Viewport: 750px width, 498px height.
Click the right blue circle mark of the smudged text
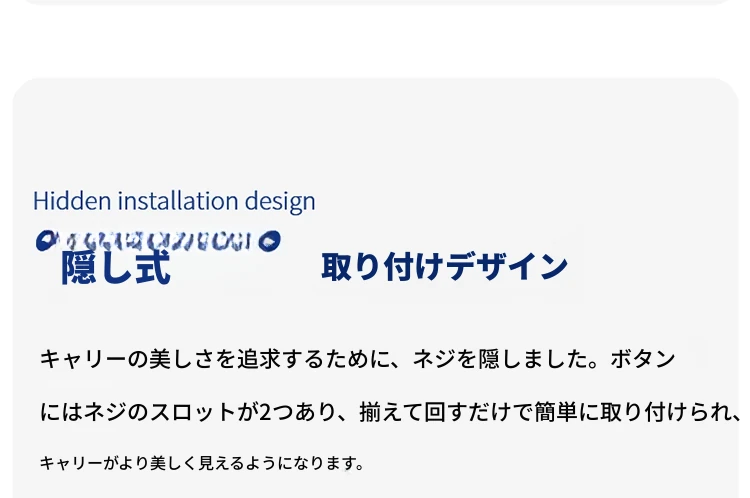(x=270, y=241)
